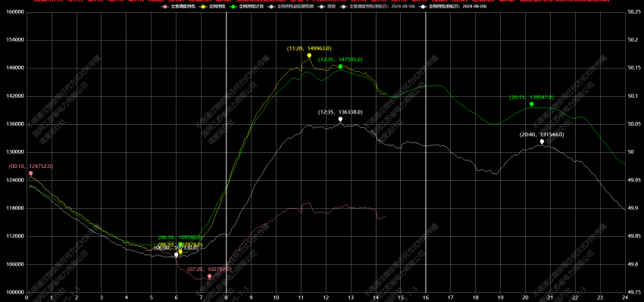This screenshot has height=302, width=644.
Task: Toggle the pink 全省调度用电 legend marker
Action: click(x=164, y=7)
